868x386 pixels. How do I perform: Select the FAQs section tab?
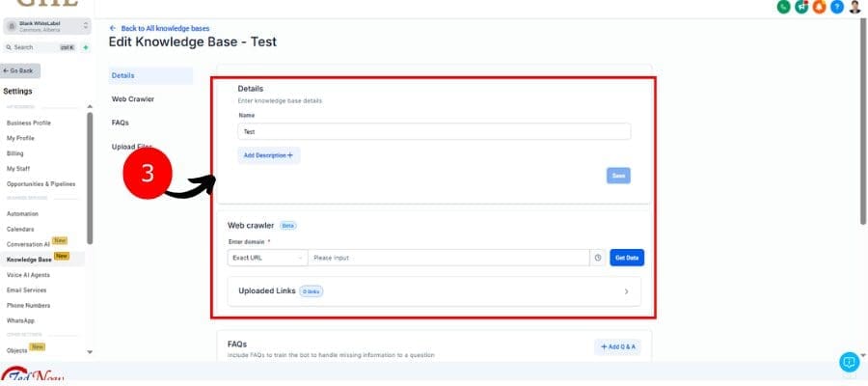point(121,123)
